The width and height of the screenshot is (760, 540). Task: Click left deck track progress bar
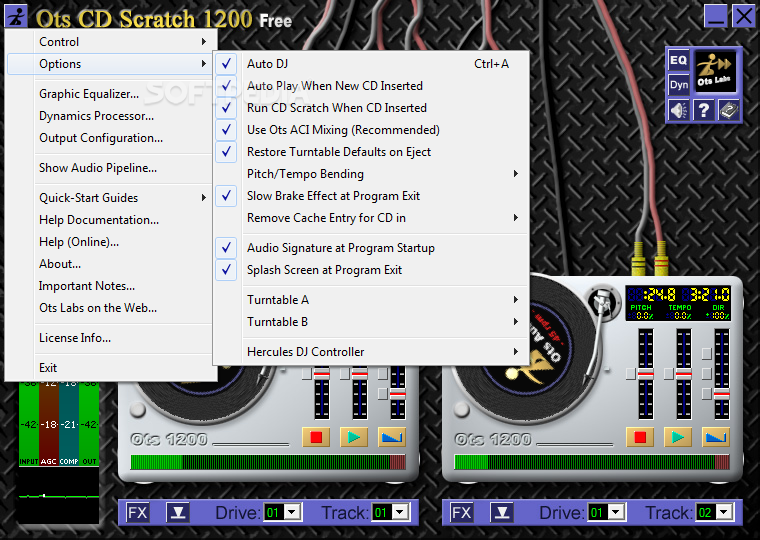pos(268,462)
